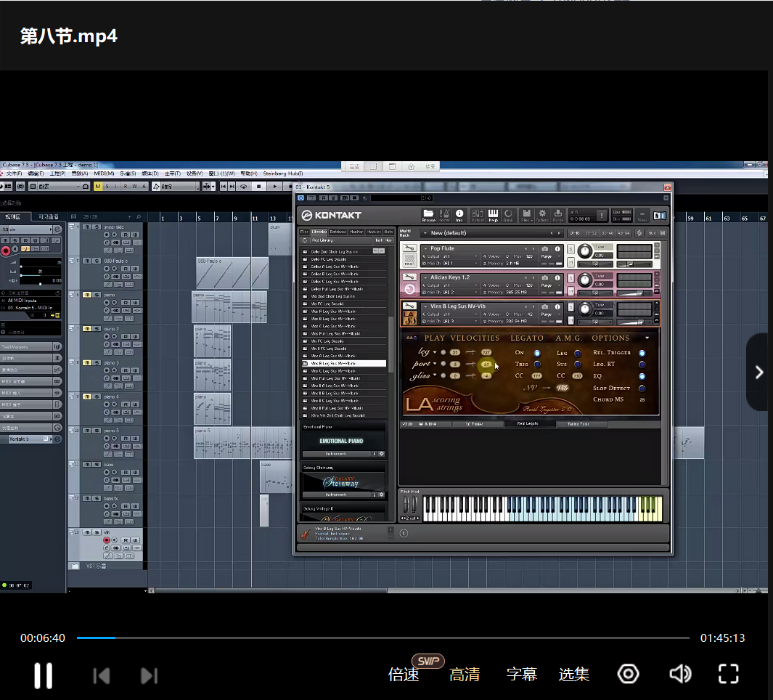Toggle the A.M.G. Leg switch

tap(578, 353)
